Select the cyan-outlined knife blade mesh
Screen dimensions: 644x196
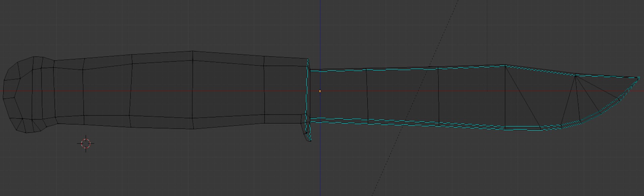(475, 97)
